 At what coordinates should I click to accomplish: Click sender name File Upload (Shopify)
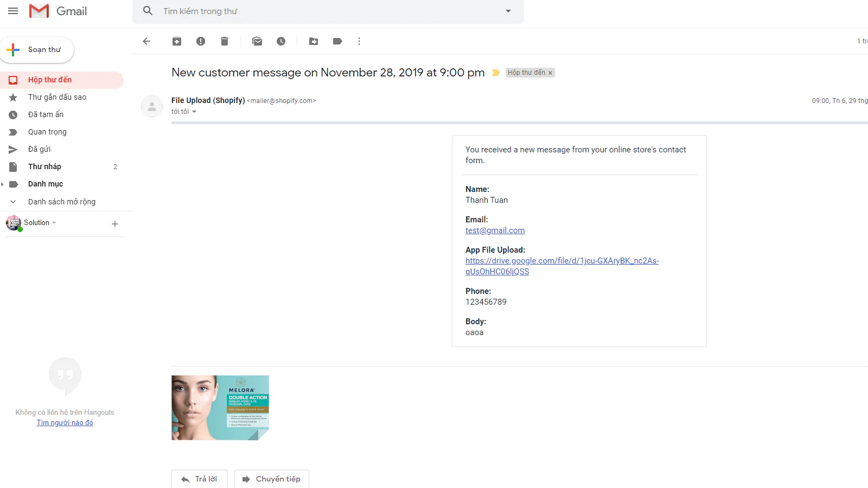tap(208, 100)
